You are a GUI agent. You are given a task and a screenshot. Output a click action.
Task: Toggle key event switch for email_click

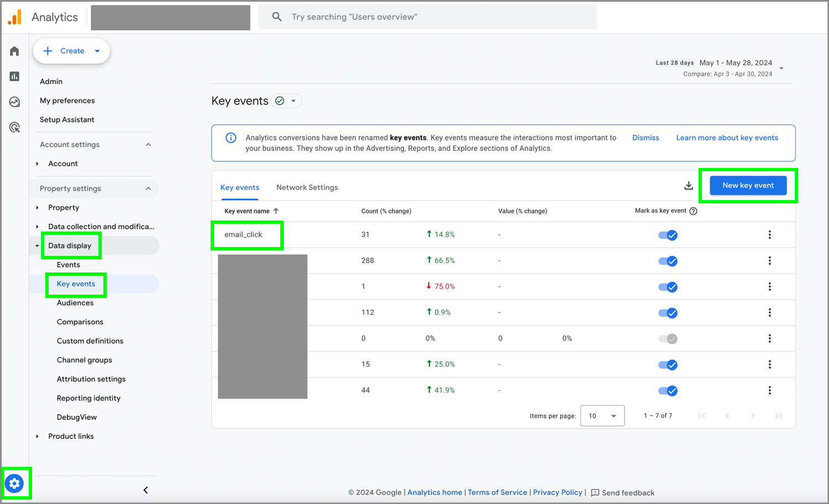tap(668, 235)
